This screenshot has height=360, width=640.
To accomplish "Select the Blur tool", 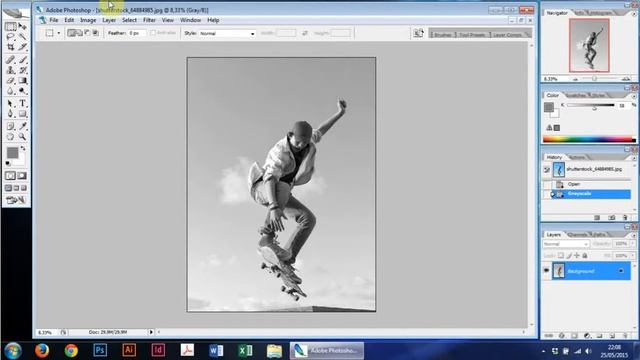I will pos(10,91).
